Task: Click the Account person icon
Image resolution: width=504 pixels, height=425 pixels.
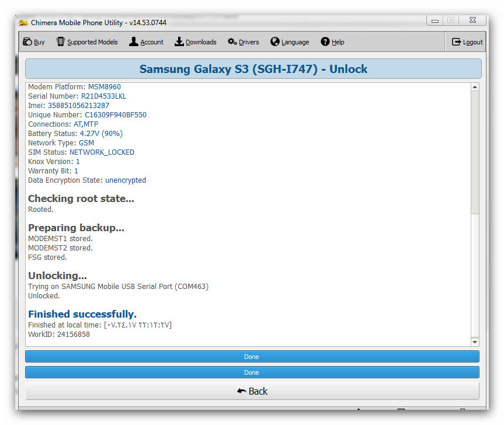Action: point(133,42)
